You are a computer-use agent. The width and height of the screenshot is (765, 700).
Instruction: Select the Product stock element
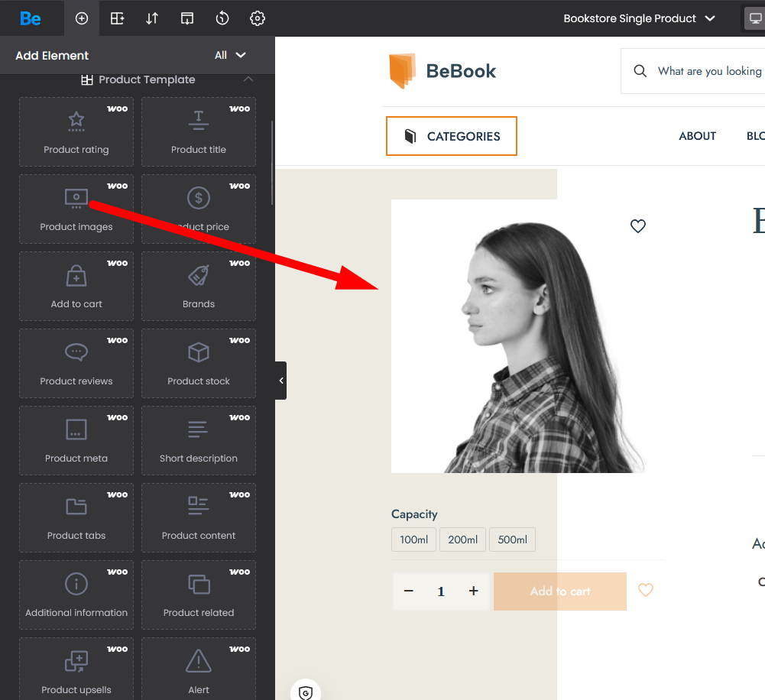199,363
